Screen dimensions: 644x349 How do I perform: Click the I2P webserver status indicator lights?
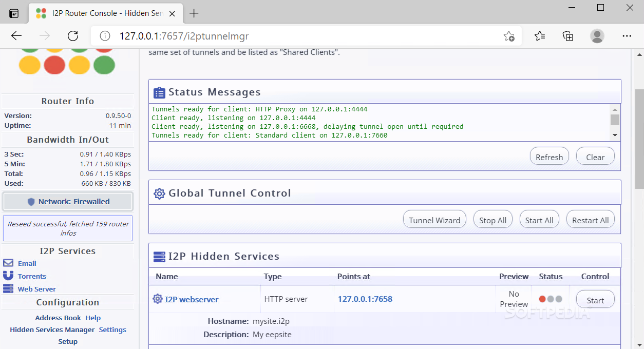pos(551,299)
